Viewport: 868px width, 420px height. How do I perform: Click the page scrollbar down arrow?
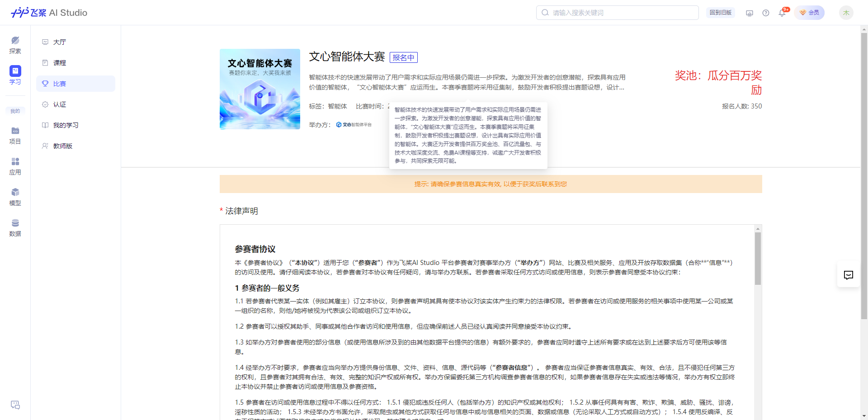(x=864, y=416)
